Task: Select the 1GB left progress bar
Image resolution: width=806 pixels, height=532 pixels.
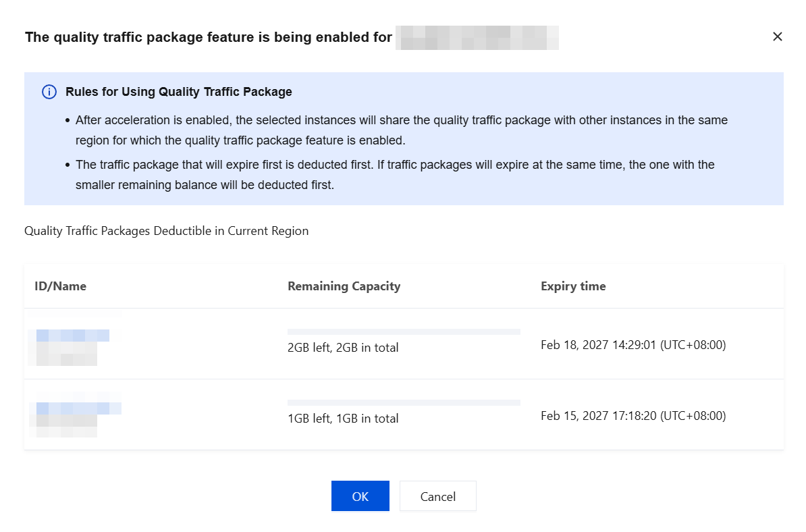Action: tap(404, 403)
